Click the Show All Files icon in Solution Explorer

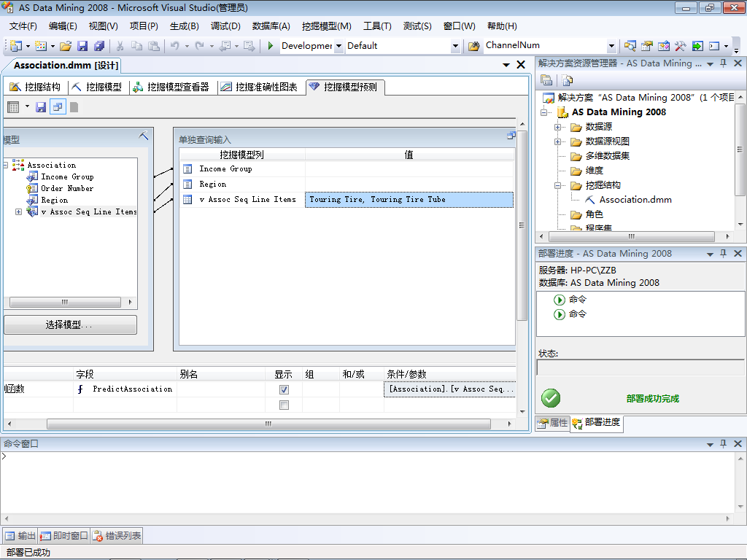coord(568,80)
